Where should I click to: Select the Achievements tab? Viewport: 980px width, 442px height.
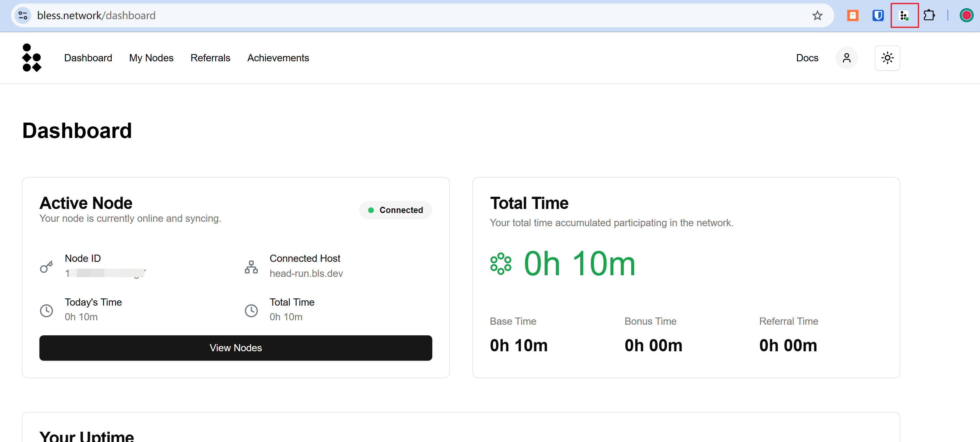[278, 58]
